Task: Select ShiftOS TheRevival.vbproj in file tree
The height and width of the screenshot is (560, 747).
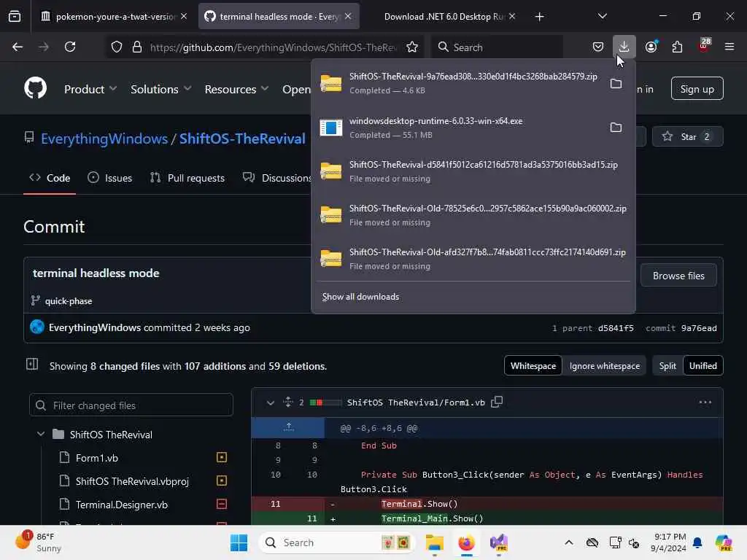Action: pyautogui.click(x=132, y=481)
